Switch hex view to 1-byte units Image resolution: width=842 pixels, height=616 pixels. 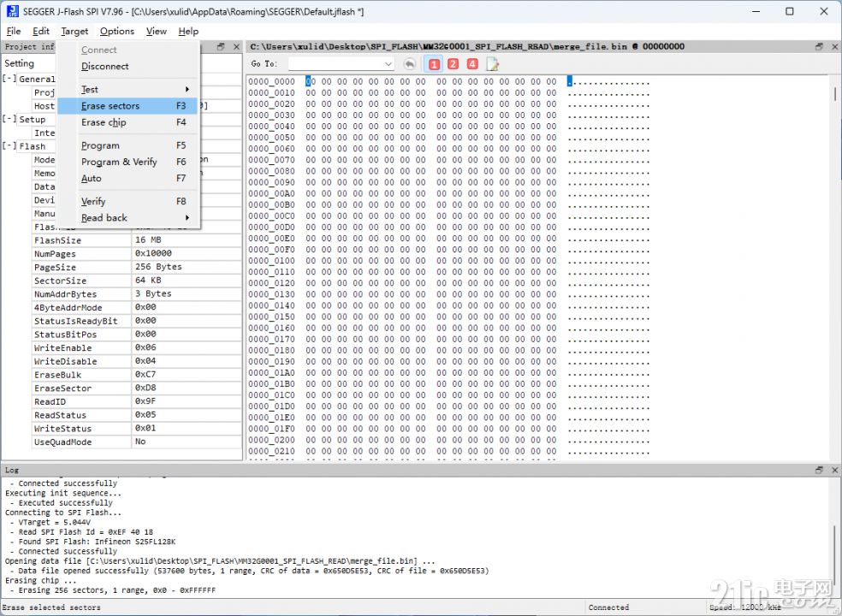coord(434,64)
